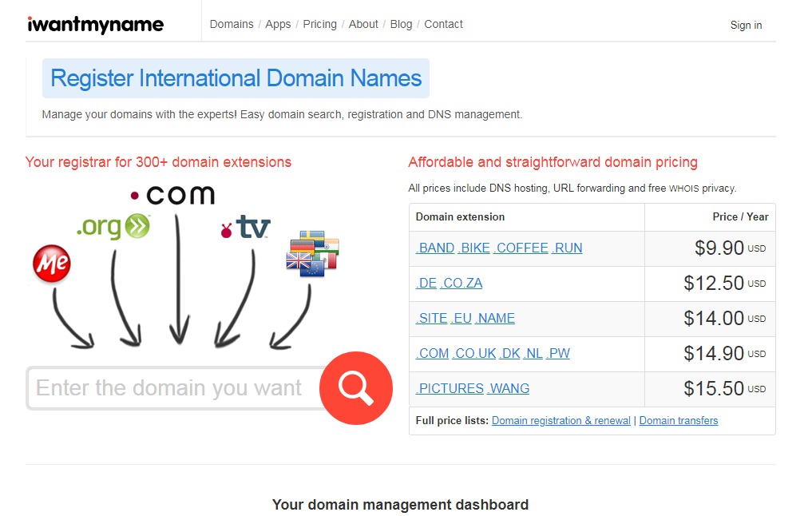The height and width of the screenshot is (516, 812).
Task: Click the $14.90 USD price cell
Action: [710, 354]
